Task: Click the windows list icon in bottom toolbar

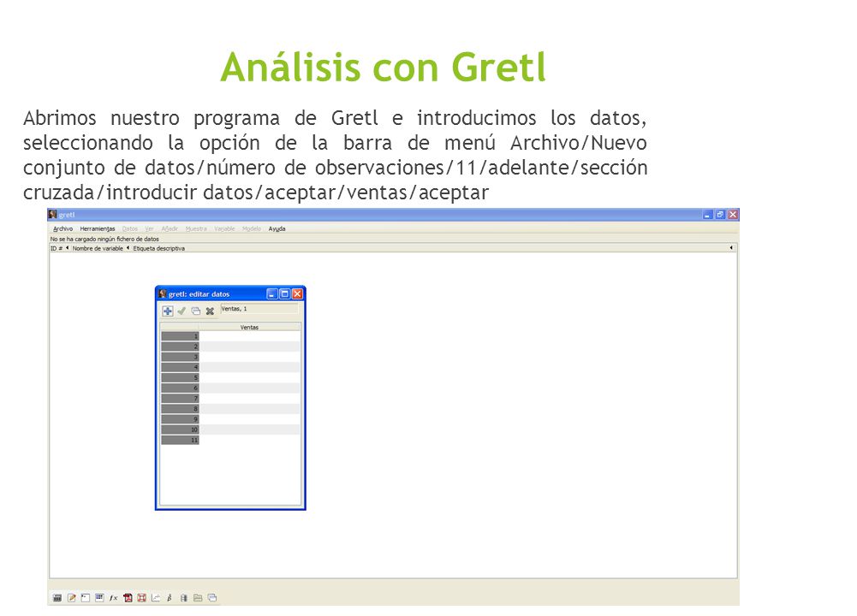Action: pyautogui.click(x=212, y=598)
